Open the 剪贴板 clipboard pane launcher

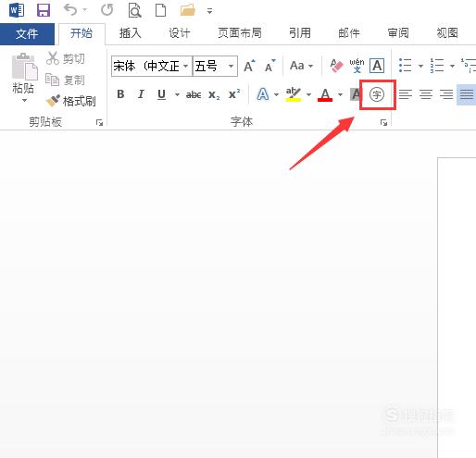(99, 123)
